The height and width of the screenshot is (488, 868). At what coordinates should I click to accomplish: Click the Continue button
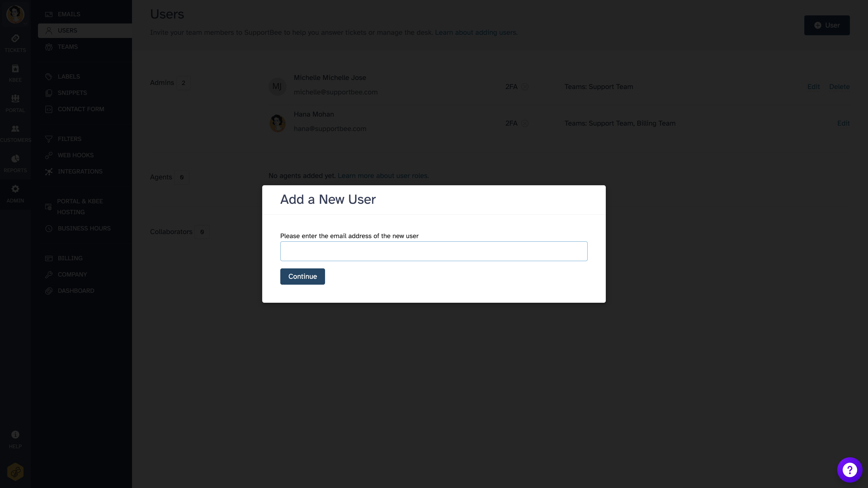pyautogui.click(x=302, y=276)
